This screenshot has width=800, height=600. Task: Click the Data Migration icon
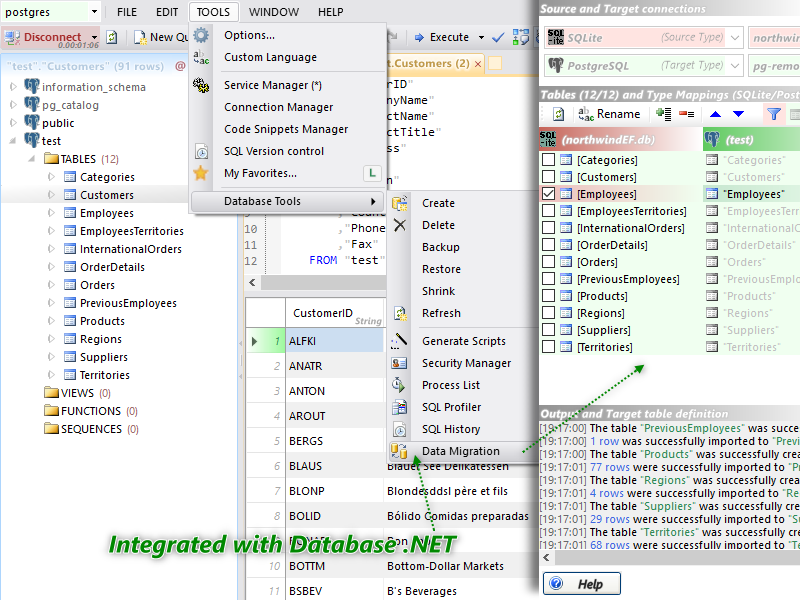pos(399,451)
